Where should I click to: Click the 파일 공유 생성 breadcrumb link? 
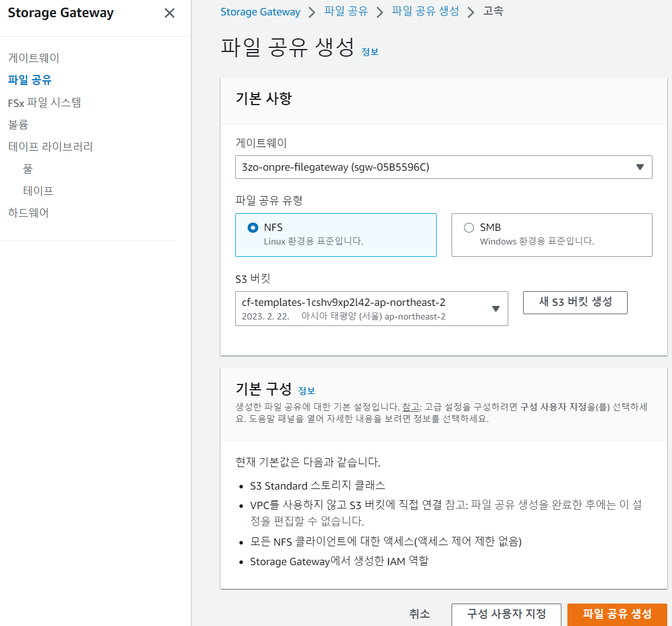425,12
